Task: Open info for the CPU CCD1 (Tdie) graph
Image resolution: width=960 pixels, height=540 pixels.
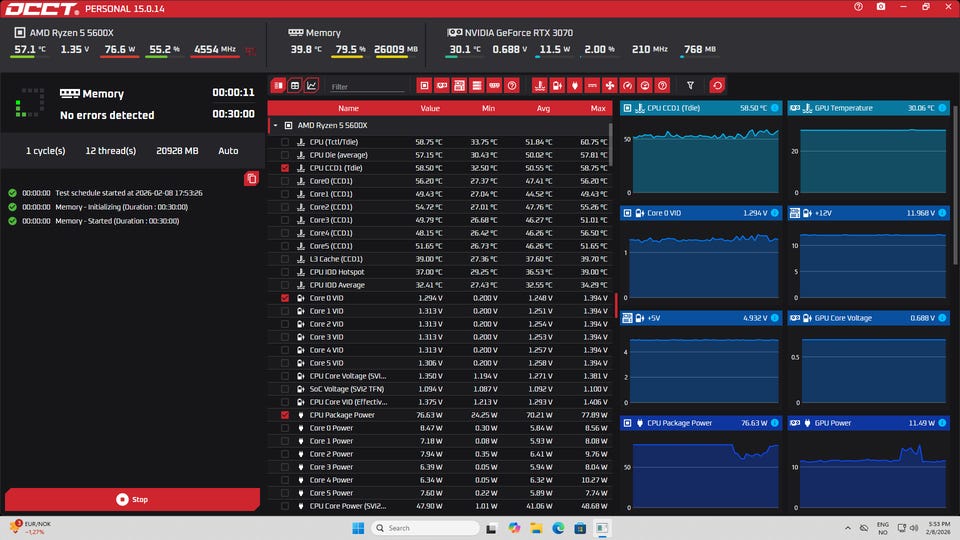Action: (775, 108)
